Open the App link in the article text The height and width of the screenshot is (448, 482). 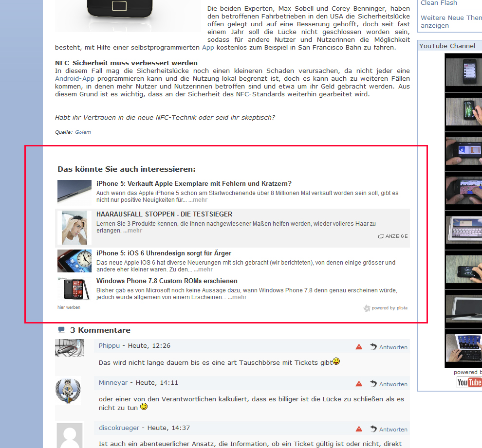click(x=208, y=48)
